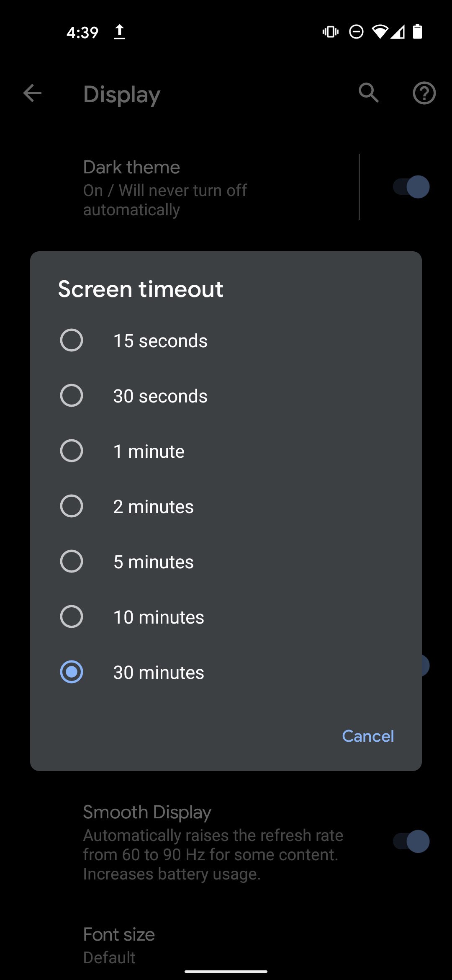Screen dimensions: 452x980
Task: Cancel the Screen timeout dialog
Action: click(x=367, y=736)
